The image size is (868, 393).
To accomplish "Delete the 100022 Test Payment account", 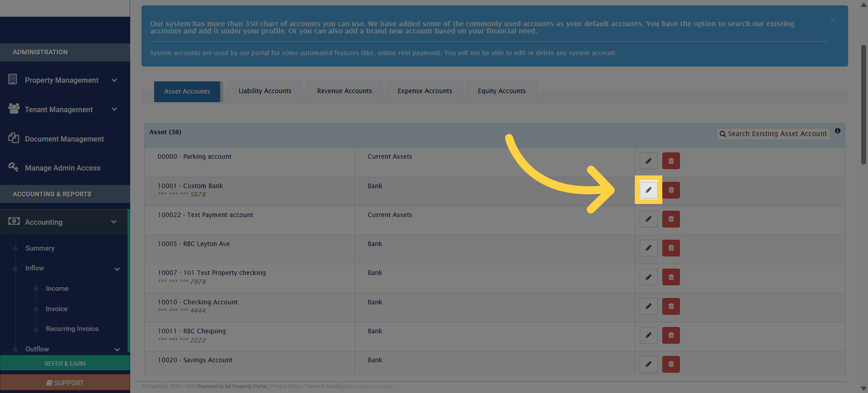I will click(x=671, y=219).
